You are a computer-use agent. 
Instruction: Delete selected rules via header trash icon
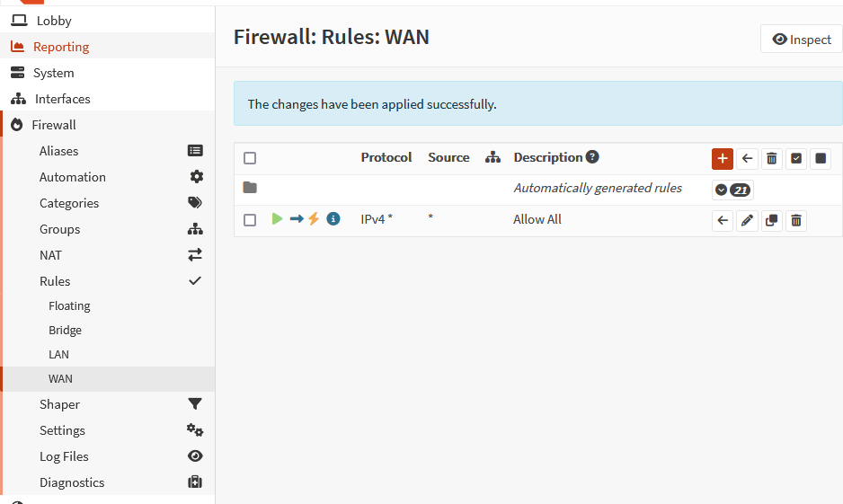pyautogui.click(x=771, y=159)
